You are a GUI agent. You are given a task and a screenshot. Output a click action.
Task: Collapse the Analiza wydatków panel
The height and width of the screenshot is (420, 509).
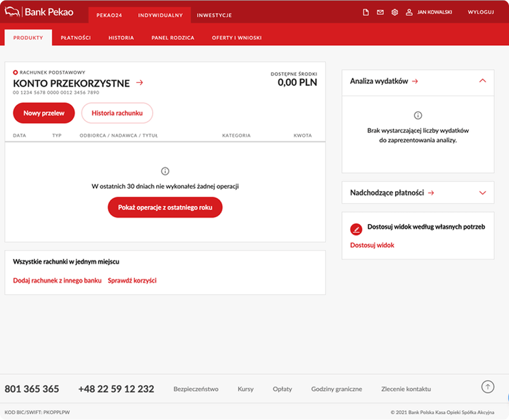[x=483, y=81]
